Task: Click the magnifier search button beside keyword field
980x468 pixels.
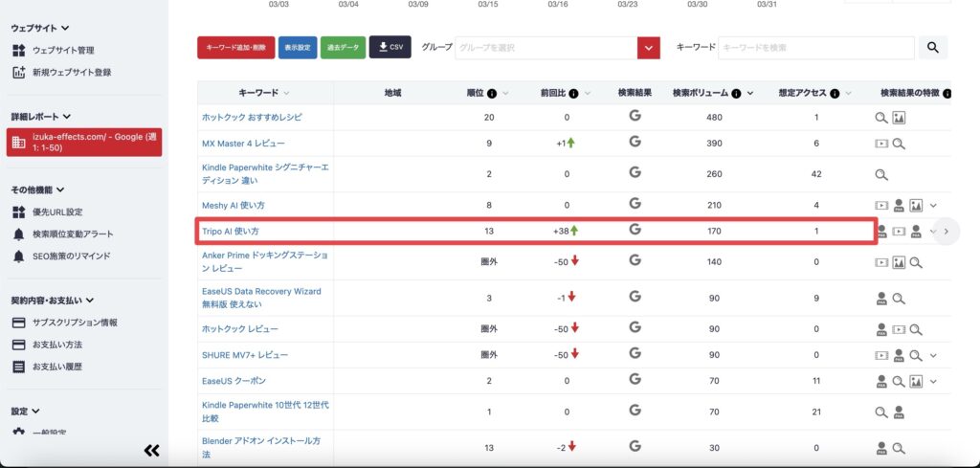Action: click(933, 48)
